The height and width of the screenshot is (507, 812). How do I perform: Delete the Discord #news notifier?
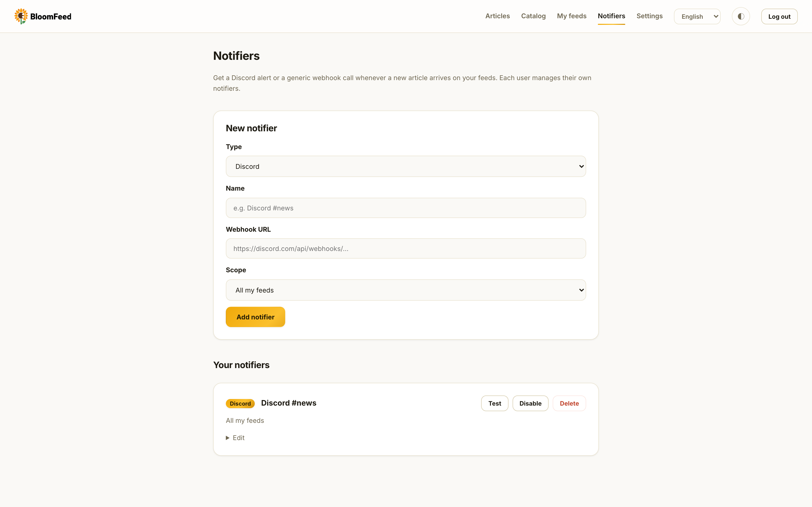click(569, 403)
